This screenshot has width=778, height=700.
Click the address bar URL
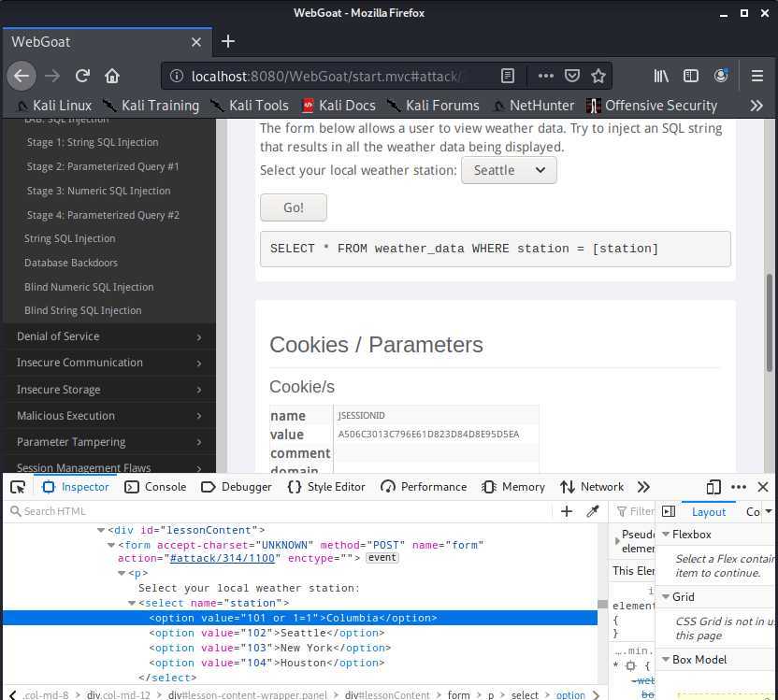tap(325, 76)
